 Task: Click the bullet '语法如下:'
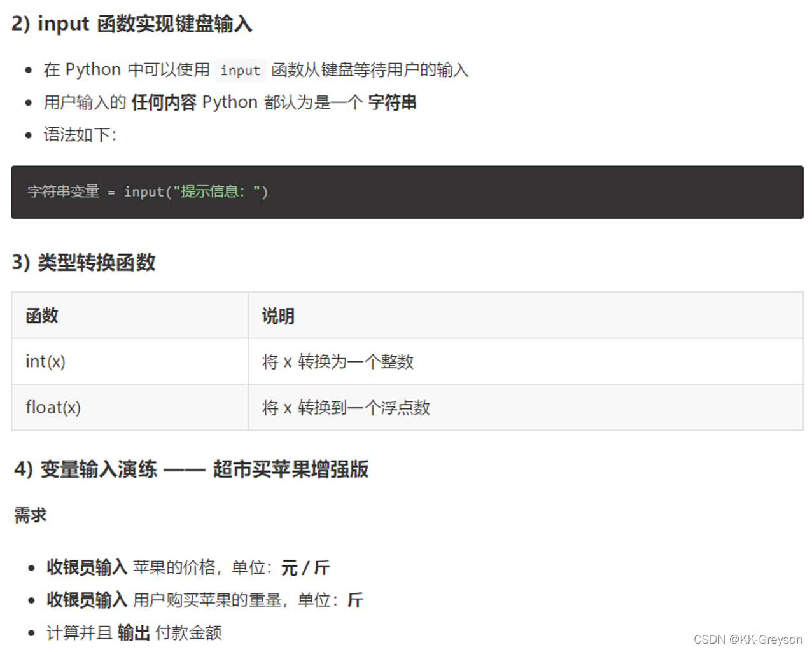pyautogui.click(x=80, y=135)
